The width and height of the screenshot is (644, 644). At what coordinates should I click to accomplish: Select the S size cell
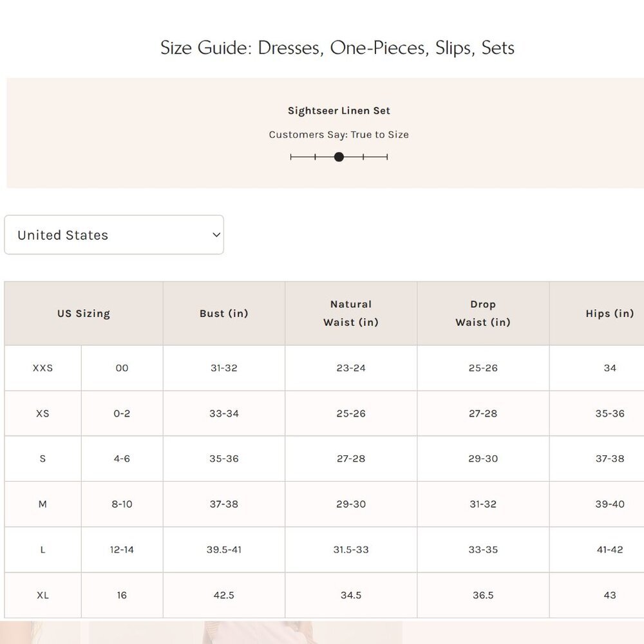click(x=43, y=459)
